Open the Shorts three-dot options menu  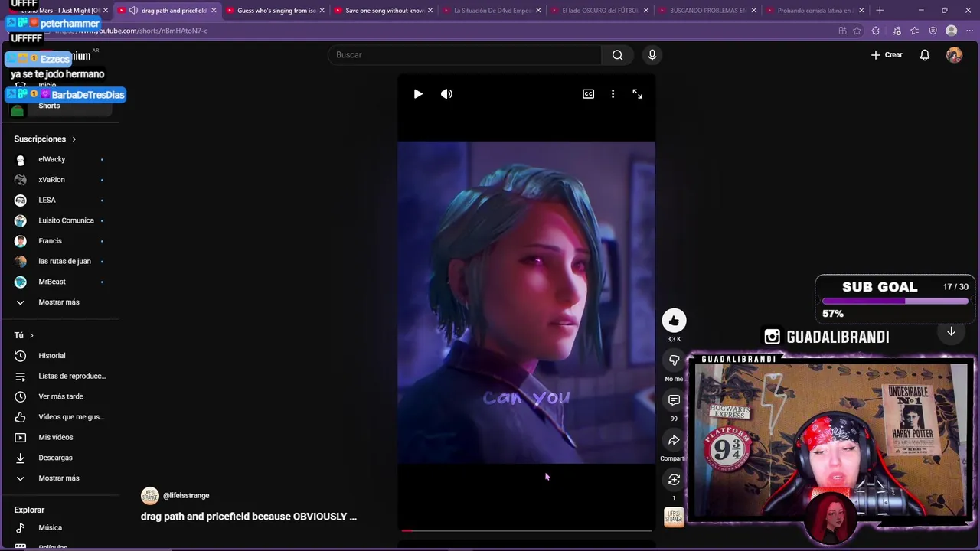pyautogui.click(x=612, y=94)
